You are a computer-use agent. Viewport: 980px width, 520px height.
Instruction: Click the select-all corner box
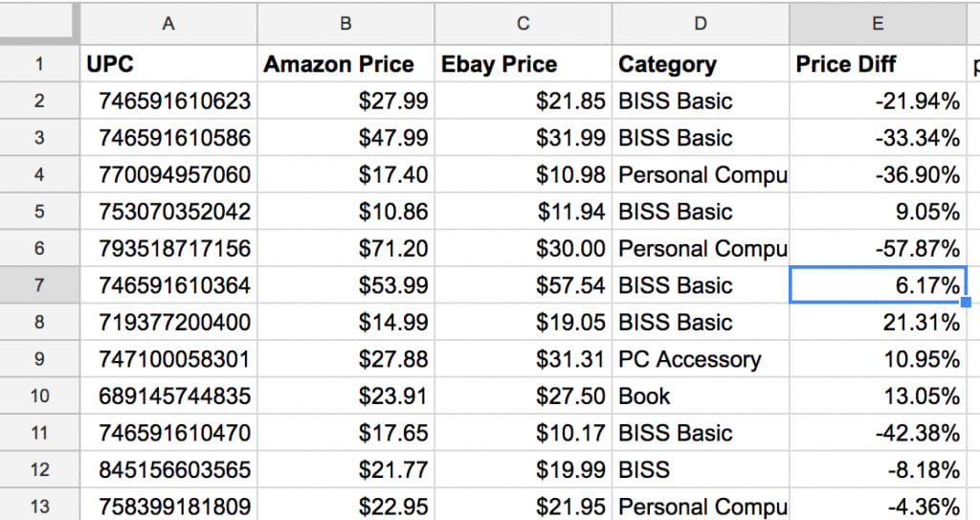click(x=36, y=23)
